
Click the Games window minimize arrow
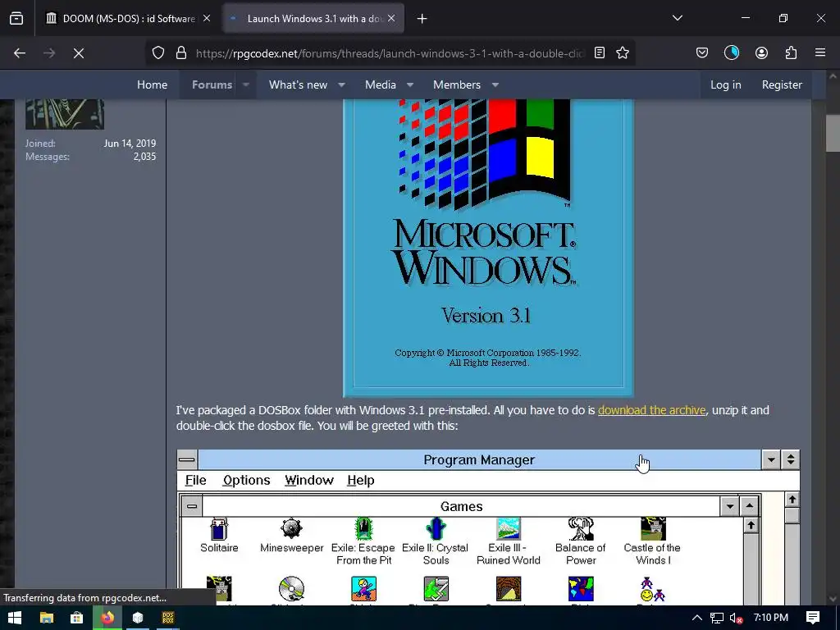(x=729, y=506)
